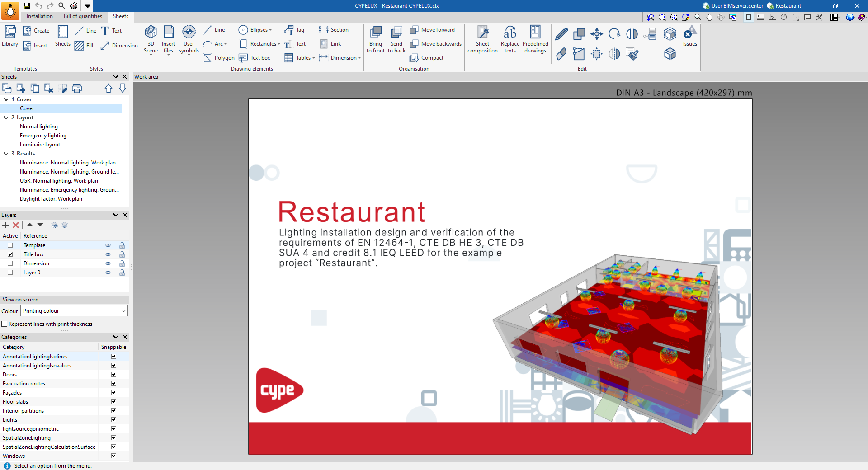Click the Restaurant title on the sheet
Viewport: 868px width, 470px height.
pyautogui.click(x=352, y=211)
